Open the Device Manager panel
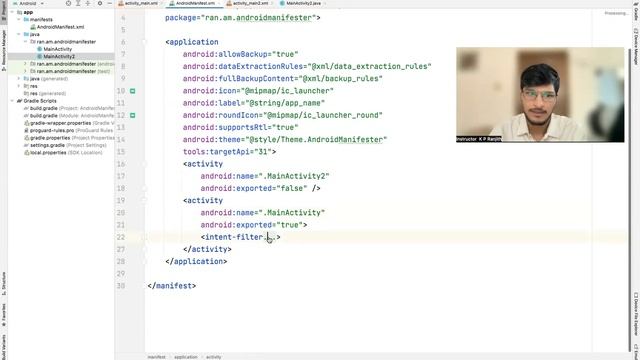Image resolution: width=640 pixels, height=360 pixels. [636, 46]
